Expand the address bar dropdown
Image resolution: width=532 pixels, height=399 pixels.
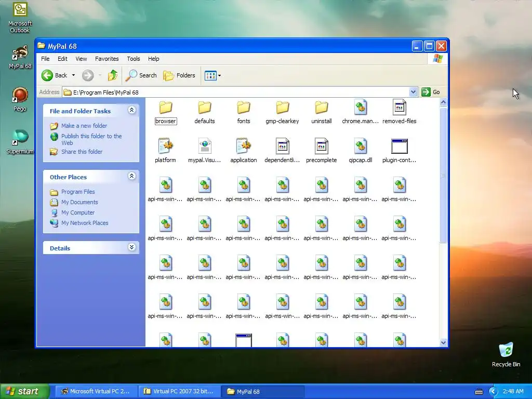(413, 92)
